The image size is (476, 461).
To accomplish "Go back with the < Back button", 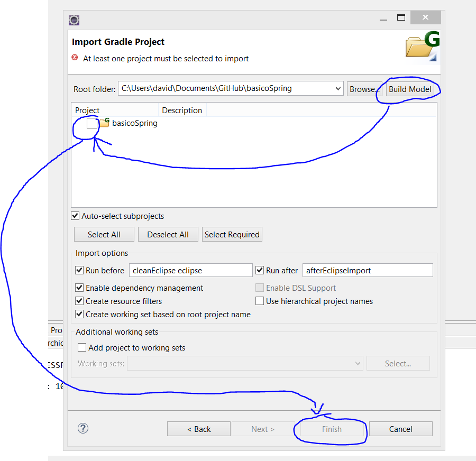I will pos(199,429).
